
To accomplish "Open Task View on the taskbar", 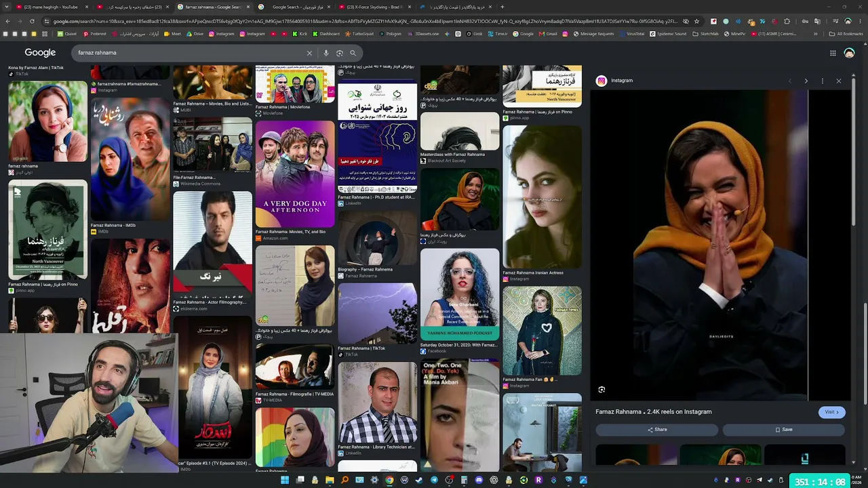I will tap(300, 480).
